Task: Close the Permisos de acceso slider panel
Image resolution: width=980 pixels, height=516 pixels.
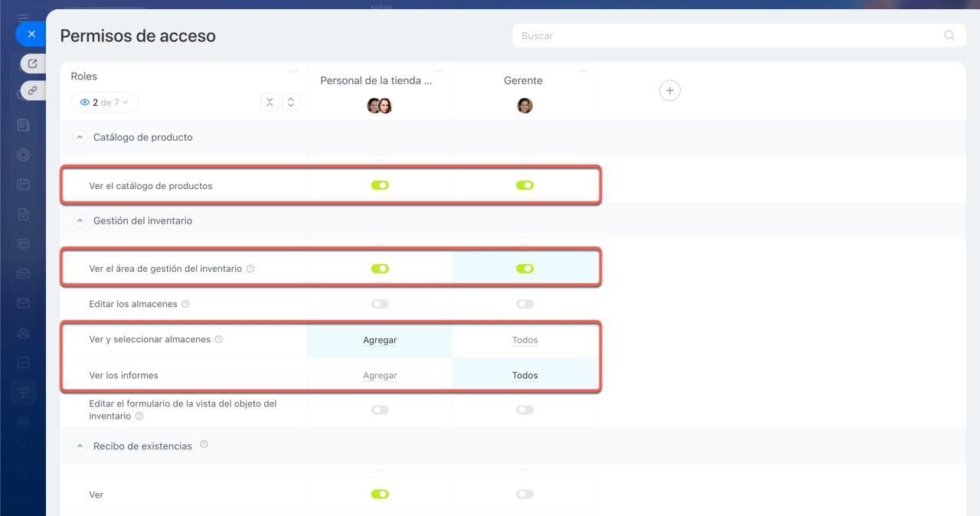Action: click(x=31, y=34)
